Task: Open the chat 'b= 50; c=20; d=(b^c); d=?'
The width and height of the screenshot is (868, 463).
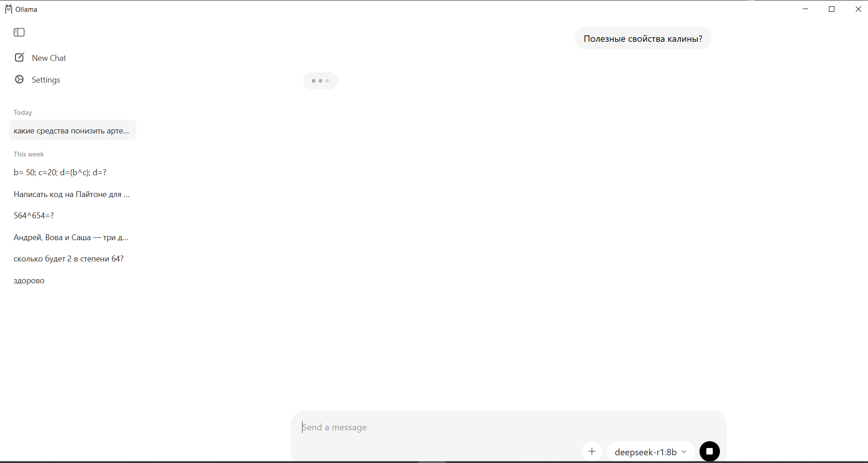Action: (x=60, y=172)
